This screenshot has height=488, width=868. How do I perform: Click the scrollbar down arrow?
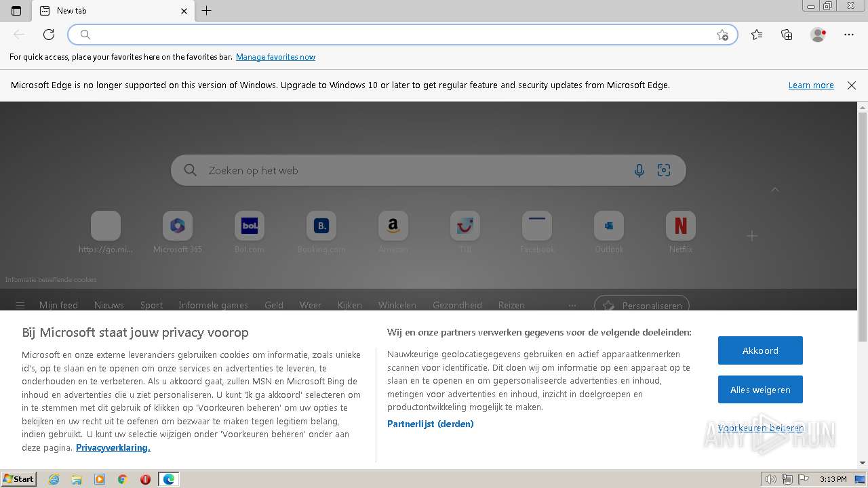[863, 463]
